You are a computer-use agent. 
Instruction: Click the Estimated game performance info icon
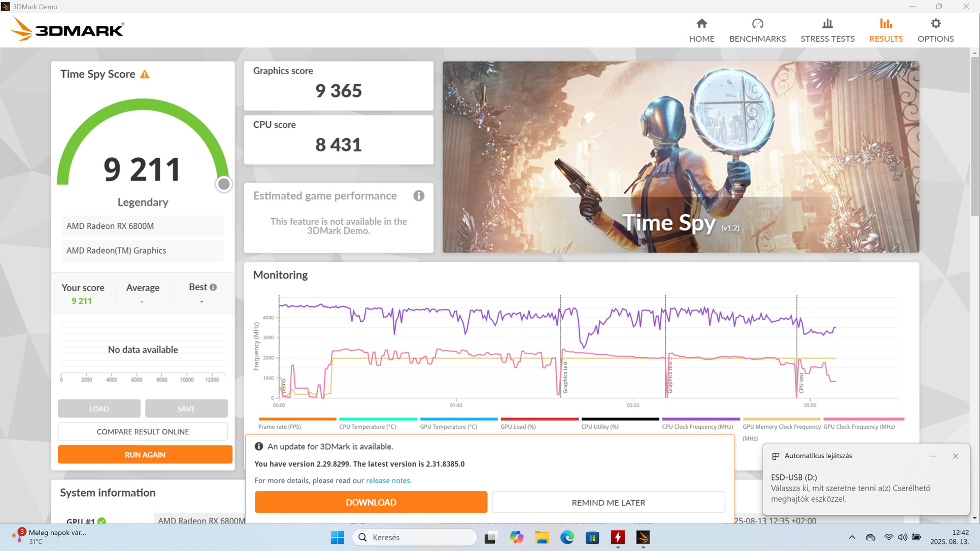[419, 196]
